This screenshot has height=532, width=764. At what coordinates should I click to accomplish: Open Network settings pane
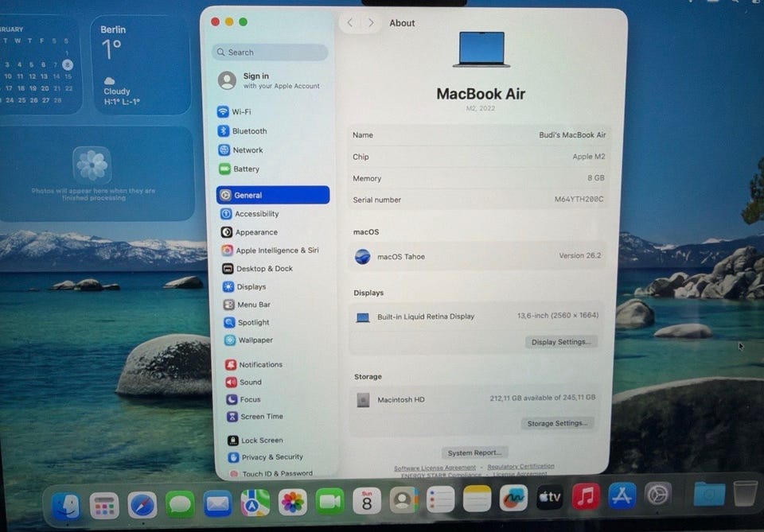272,150
